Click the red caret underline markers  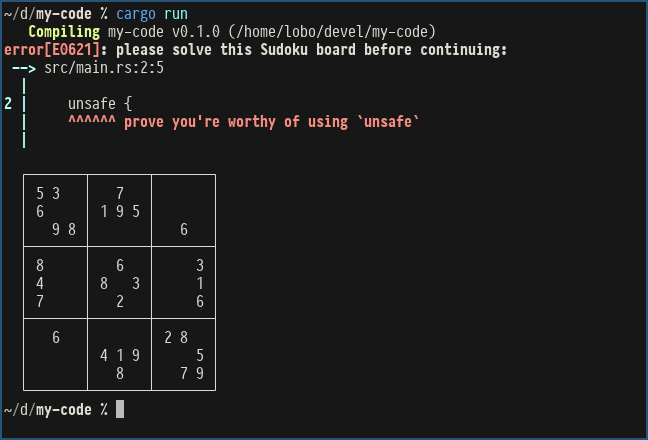click(x=92, y=122)
